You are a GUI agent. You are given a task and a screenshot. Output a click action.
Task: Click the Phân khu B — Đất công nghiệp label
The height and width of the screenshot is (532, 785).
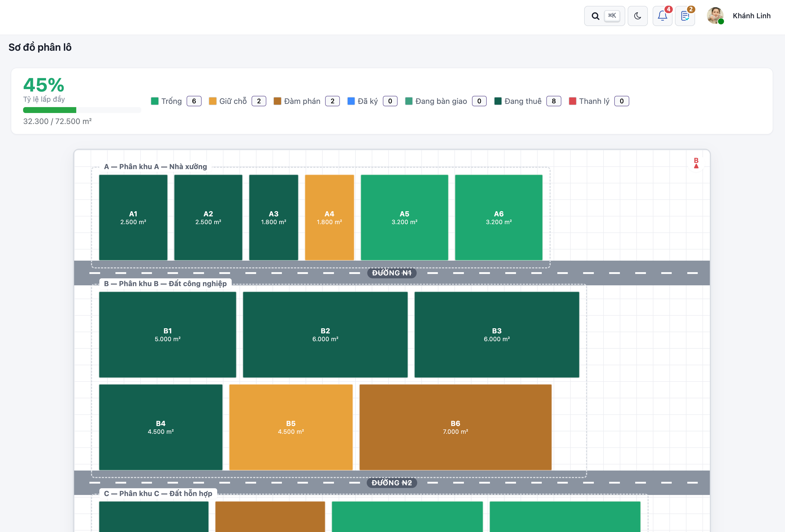coord(165,284)
